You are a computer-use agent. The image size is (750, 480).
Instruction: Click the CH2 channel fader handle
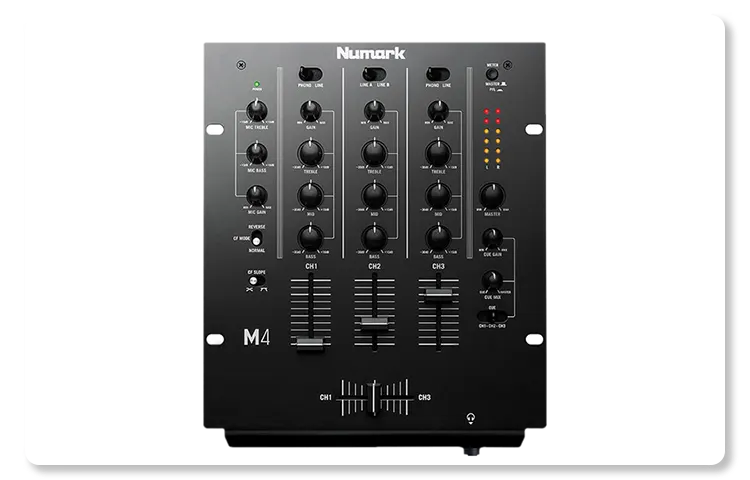374,322
